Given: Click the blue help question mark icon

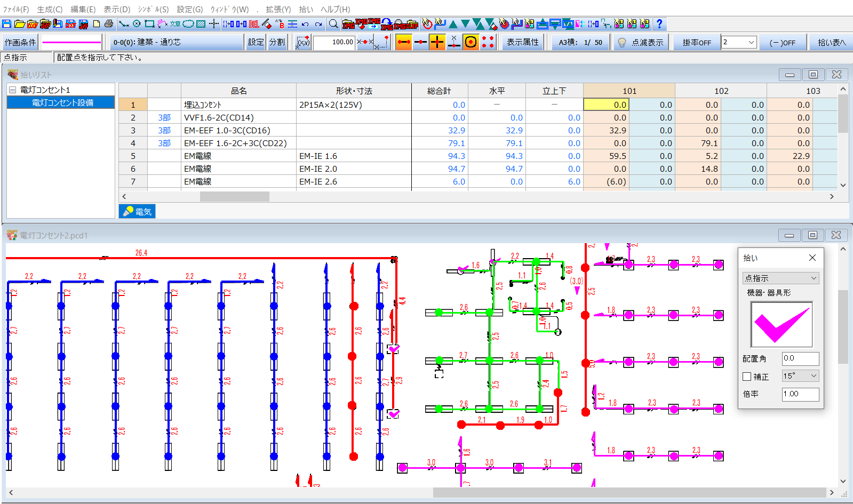Looking at the screenshot, I should click(x=659, y=24).
